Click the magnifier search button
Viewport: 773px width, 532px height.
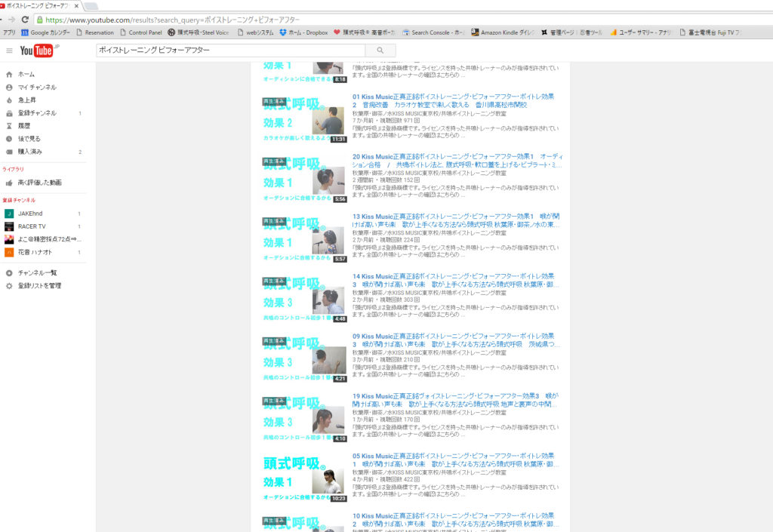pos(380,51)
